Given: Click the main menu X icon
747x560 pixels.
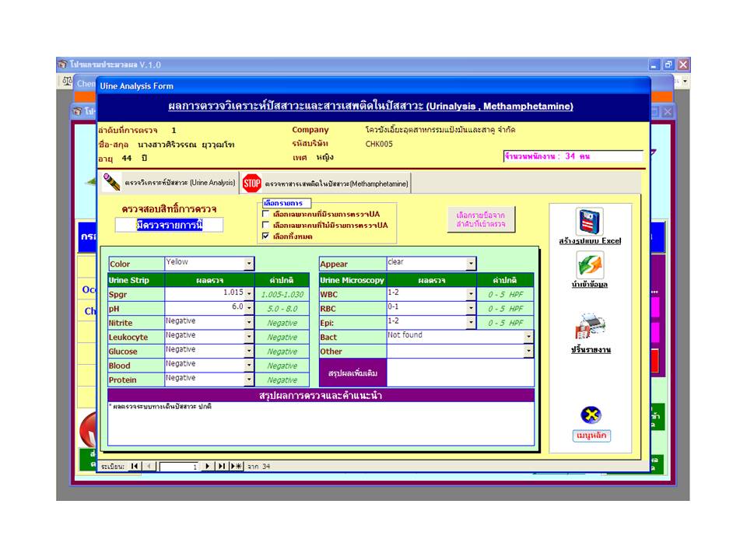Looking at the screenshot, I should pyautogui.click(x=591, y=415).
